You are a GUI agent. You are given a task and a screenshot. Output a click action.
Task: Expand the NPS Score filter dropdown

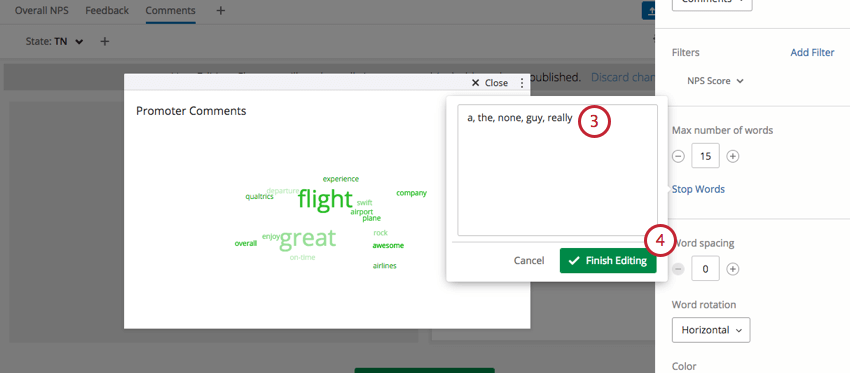coord(715,81)
